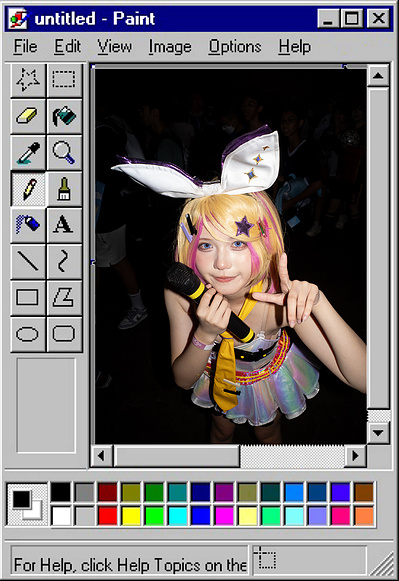The width and height of the screenshot is (399, 581).
Task: Pick the Curve tool
Action: click(x=64, y=262)
